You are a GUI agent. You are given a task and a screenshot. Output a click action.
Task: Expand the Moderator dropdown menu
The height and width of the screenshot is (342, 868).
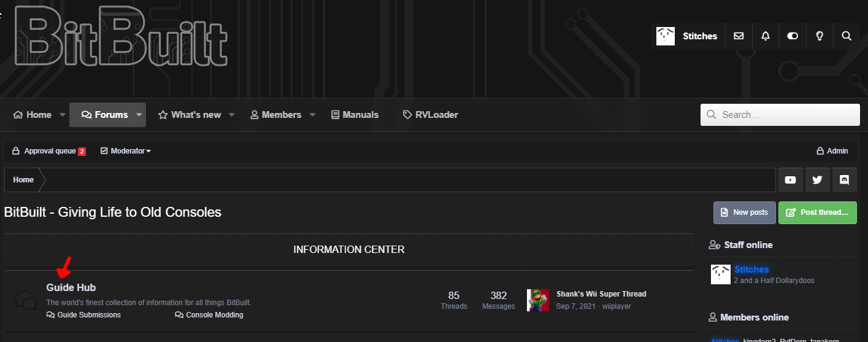tap(126, 151)
